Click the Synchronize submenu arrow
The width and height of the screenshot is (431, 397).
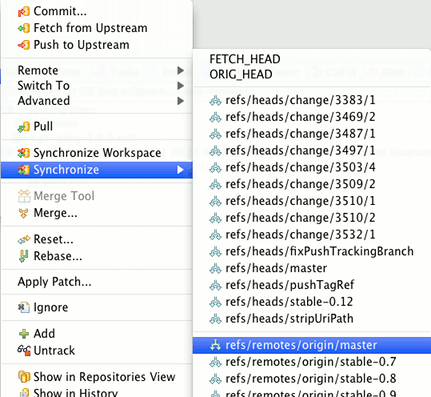[x=180, y=170]
